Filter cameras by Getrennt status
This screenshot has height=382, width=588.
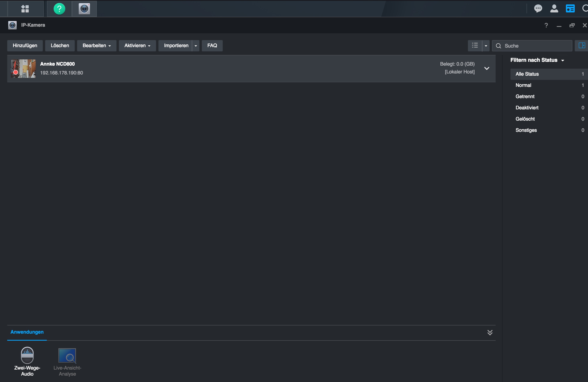pos(525,97)
